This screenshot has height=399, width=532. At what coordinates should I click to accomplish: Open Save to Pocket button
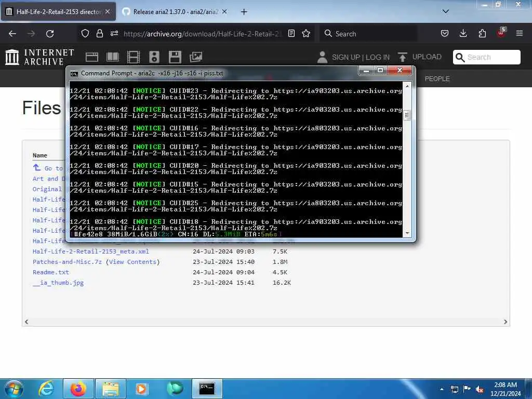pyautogui.click(x=445, y=33)
